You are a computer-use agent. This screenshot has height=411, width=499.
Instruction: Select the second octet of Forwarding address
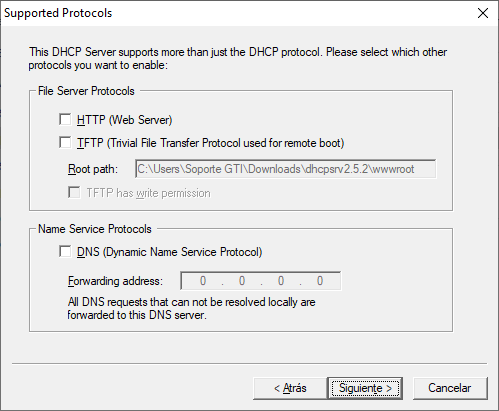242,281
